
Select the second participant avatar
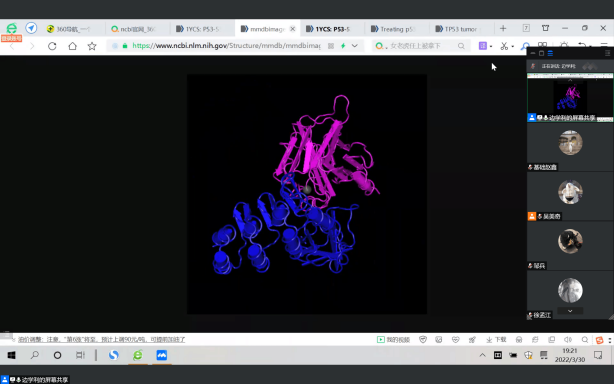pyautogui.click(x=570, y=192)
